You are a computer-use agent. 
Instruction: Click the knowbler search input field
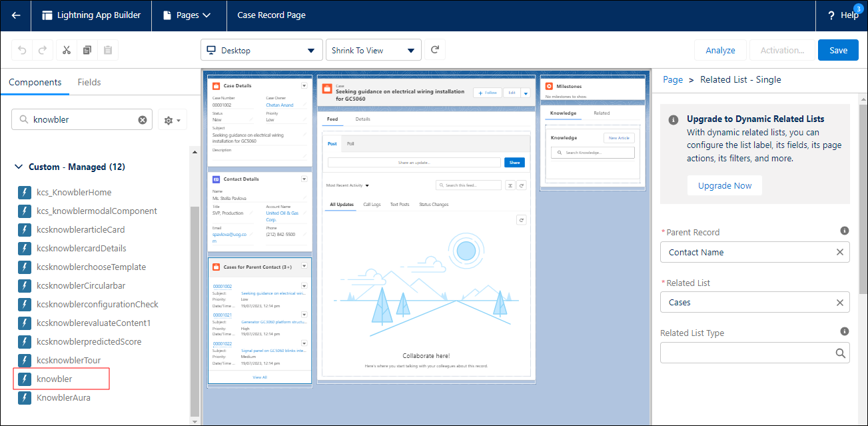pos(82,120)
